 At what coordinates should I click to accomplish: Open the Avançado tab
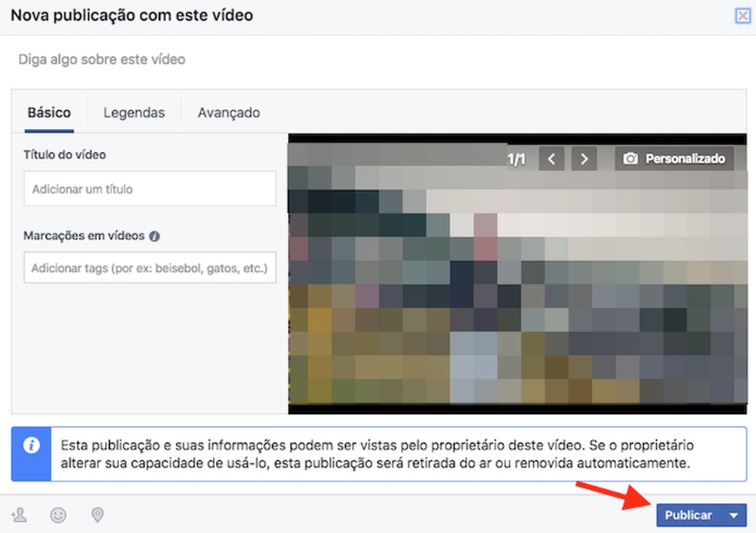click(x=227, y=112)
